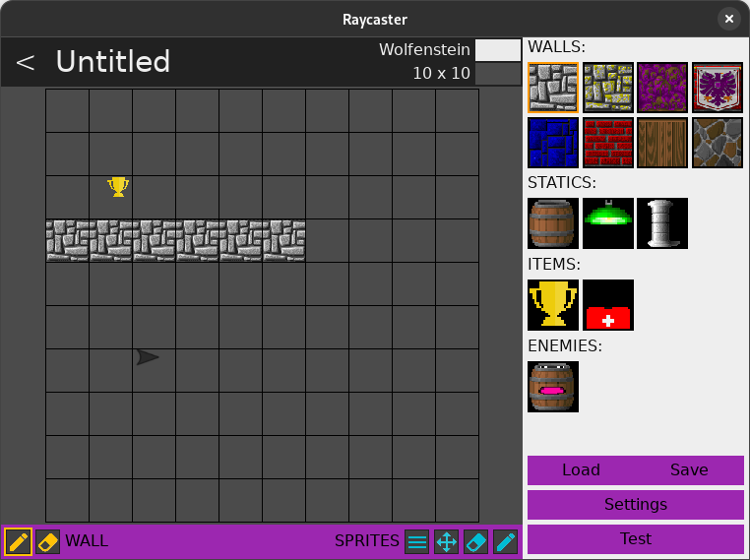
Task: Go back using the arrow beside Untitled
Action: click(x=26, y=62)
